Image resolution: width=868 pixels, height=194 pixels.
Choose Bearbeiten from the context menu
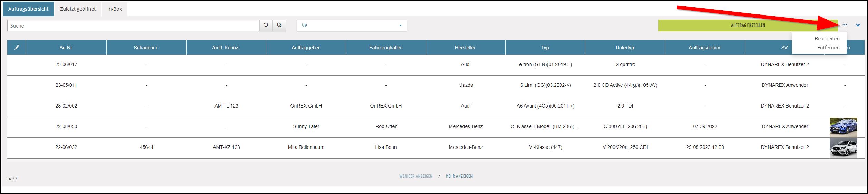pos(827,39)
